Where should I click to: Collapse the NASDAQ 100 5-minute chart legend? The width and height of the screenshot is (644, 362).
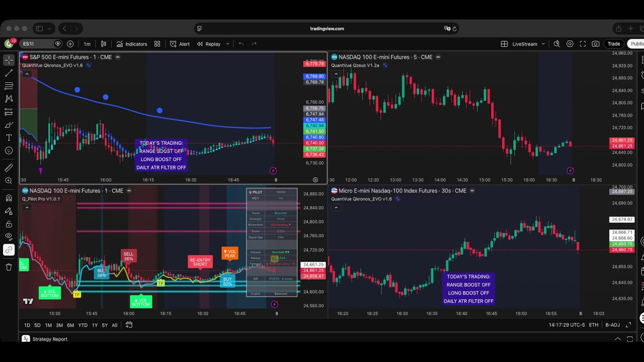(336, 74)
